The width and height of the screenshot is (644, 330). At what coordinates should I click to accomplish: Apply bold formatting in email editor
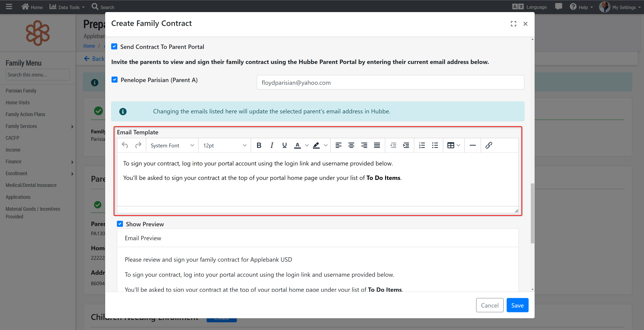click(x=259, y=145)
